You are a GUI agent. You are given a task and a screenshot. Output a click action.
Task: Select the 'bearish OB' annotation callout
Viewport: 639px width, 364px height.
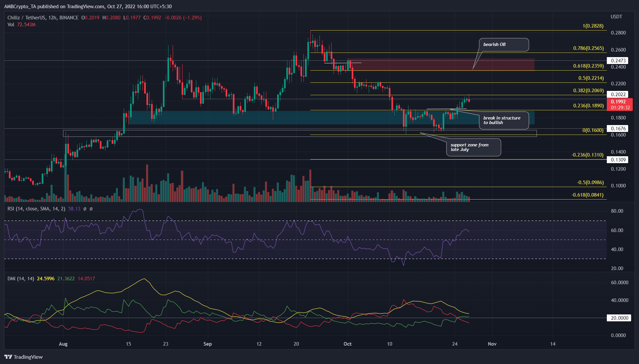pyautogui.click(x=504, y=45)
